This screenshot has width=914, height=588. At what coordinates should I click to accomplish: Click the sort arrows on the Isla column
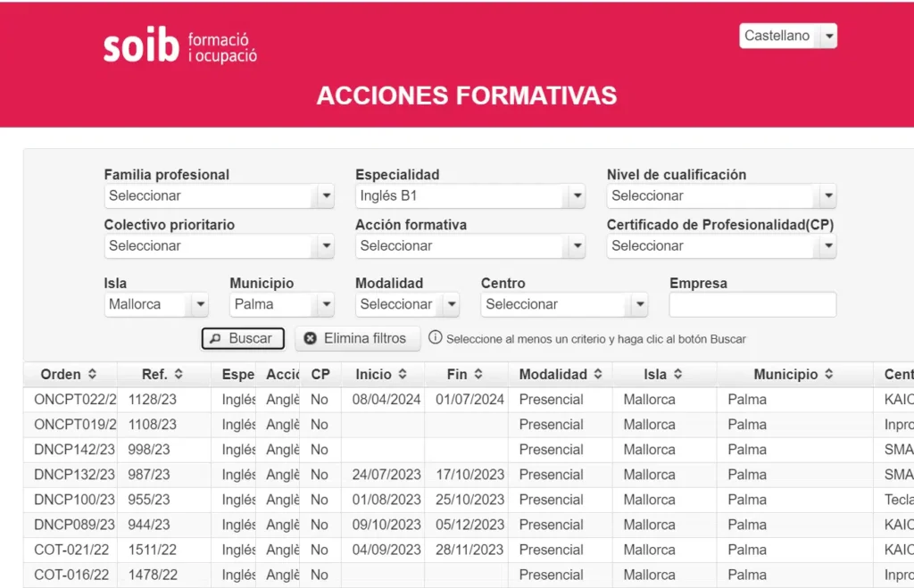[676, 374]
